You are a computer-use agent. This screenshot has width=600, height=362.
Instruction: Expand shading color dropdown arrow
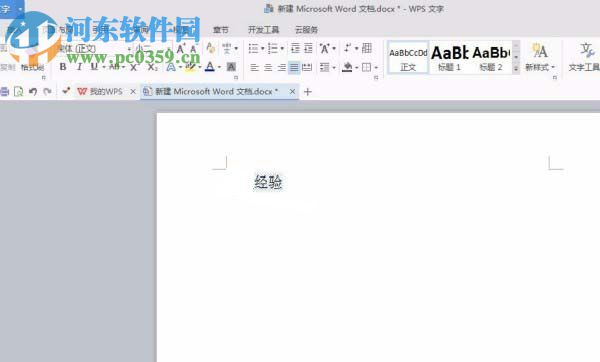pyautogui.click(x=357, y=68)
